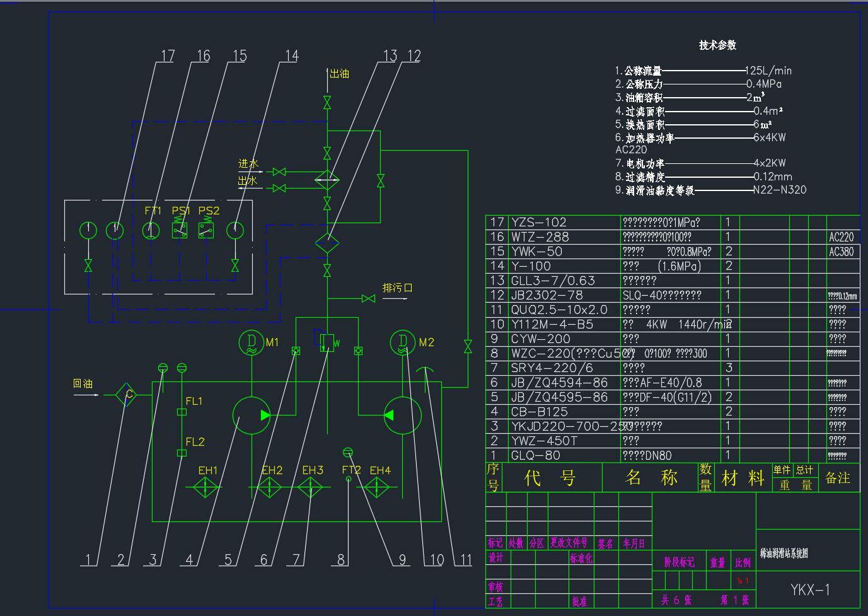Pick the EH4 heater symbol
868x616 pixels.
click(x=377, y=488)
